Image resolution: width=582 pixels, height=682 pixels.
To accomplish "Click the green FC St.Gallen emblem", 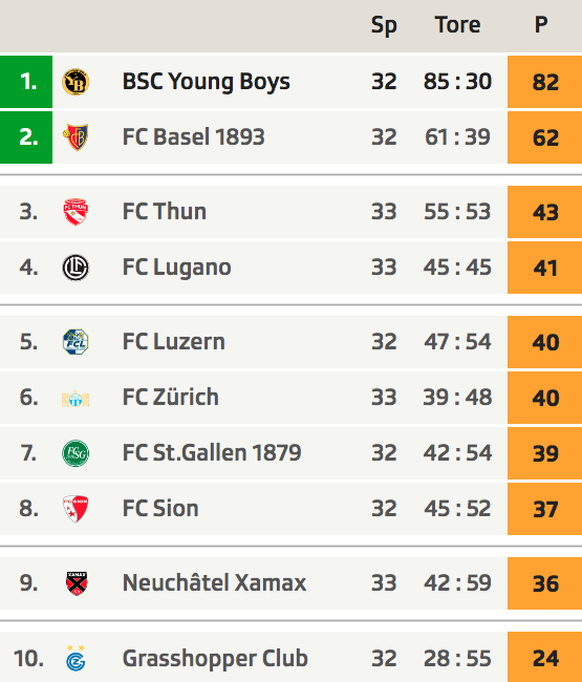I will pyautogui.click(x=76, y=453).
